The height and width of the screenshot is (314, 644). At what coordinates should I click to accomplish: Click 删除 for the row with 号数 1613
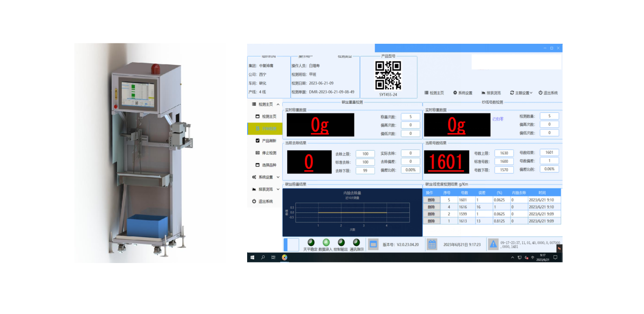[431, 221]
